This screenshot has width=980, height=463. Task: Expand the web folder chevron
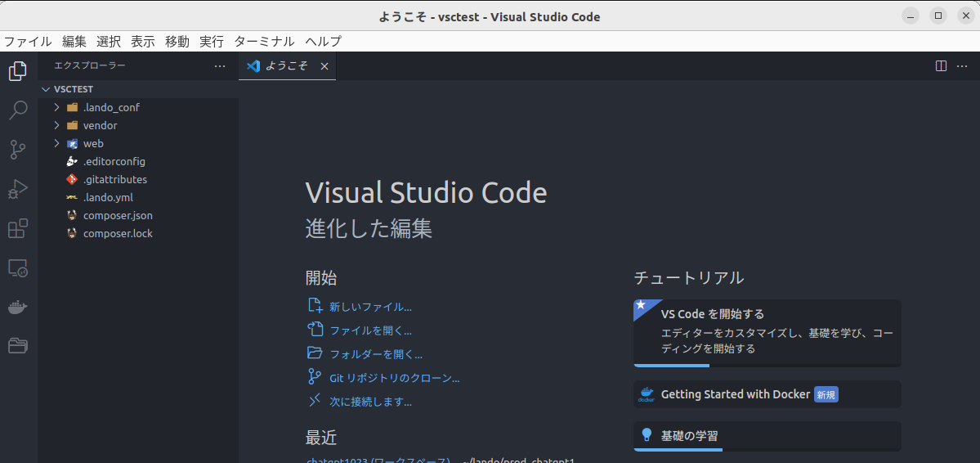coord(56,143)
